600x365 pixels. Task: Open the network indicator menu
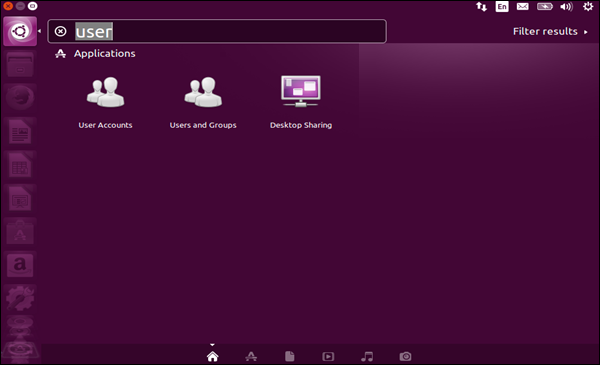(481, 7)
